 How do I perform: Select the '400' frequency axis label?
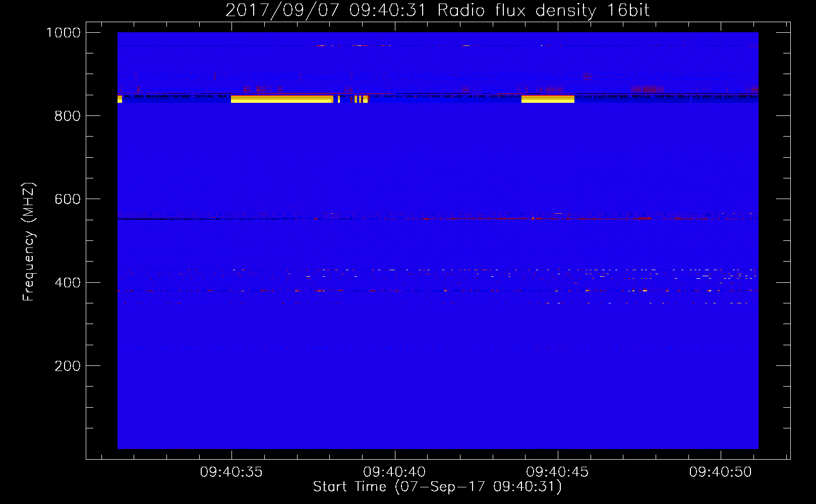[68, 283]
